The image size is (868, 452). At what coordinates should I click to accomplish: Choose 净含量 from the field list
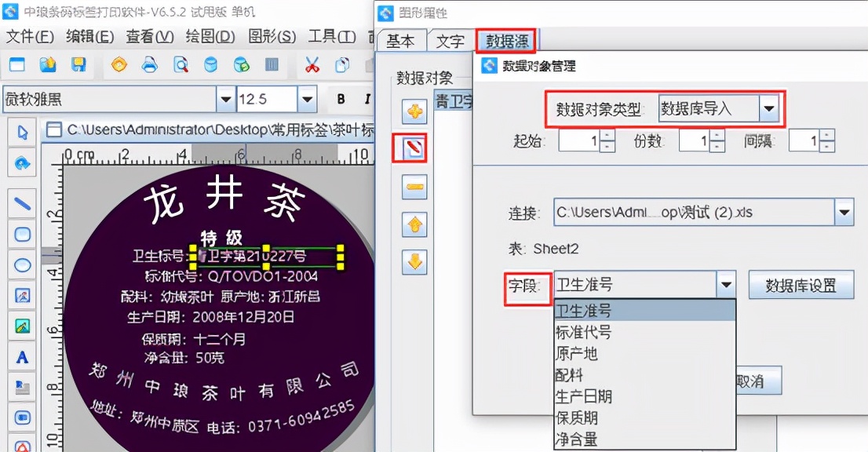pyautogui.click(x=645, y=439)
